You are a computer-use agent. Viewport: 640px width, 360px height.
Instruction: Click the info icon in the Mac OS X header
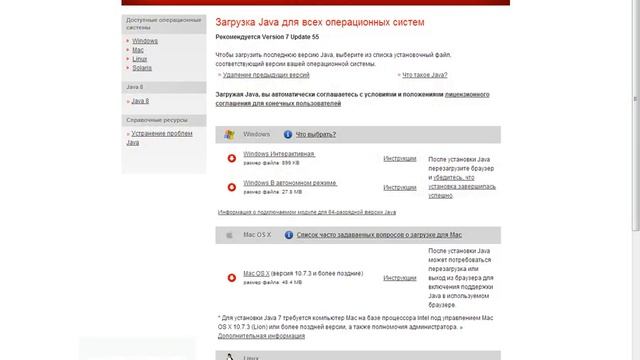click(x=289, y=235)
